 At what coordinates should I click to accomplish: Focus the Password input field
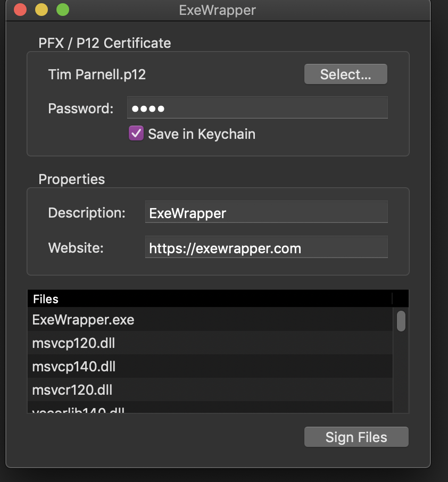[x=257, y=109]
